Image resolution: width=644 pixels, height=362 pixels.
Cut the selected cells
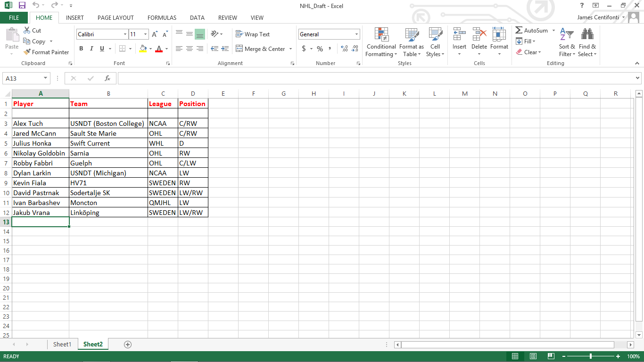[32, 30]
